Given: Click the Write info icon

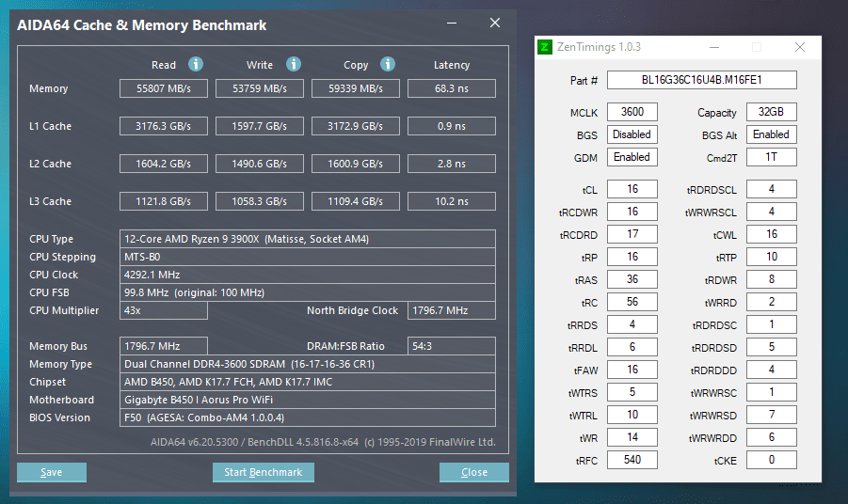Looking at the screenshot, I should [x=294, y=64].
